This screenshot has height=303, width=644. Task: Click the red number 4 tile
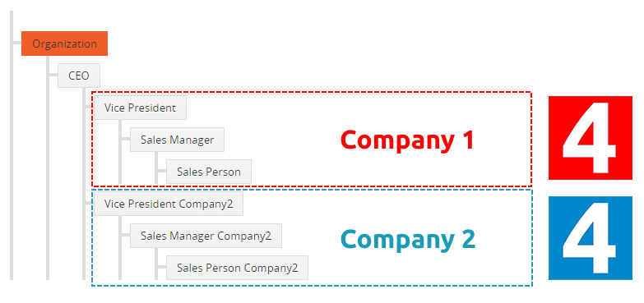[591, 138]
